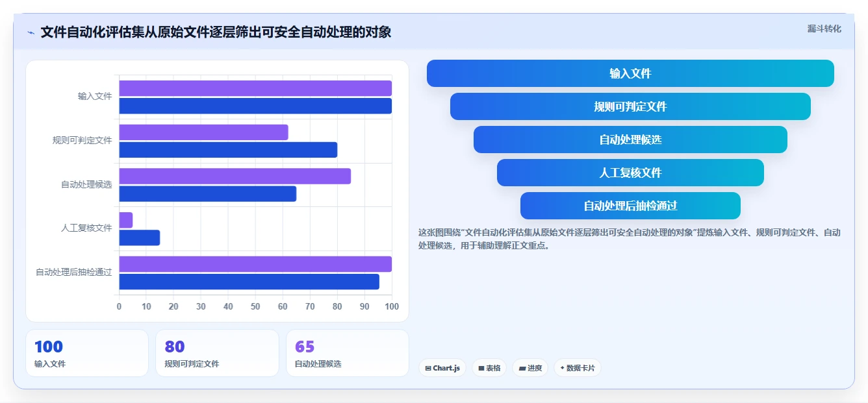This screenshot has width=868, height=403.
Task: Click the description paragraph under the funnel
Action: pyautogui.click(x=630, y=239)
